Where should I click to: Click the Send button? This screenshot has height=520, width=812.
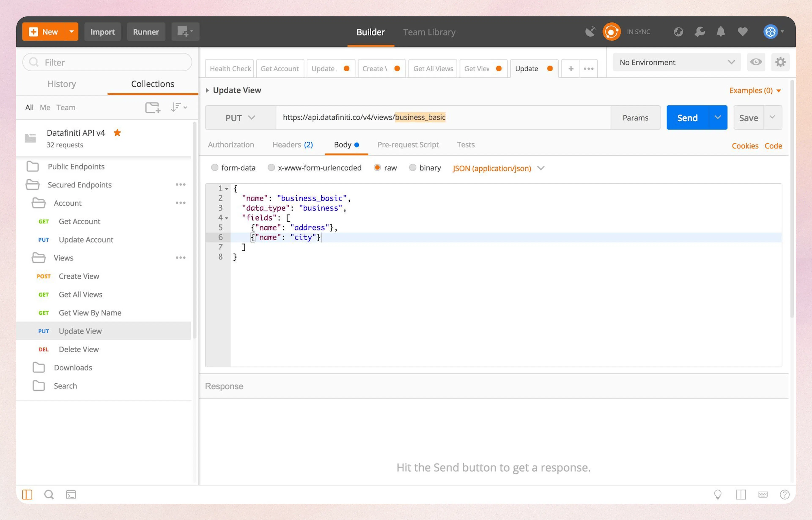(687, 117)
